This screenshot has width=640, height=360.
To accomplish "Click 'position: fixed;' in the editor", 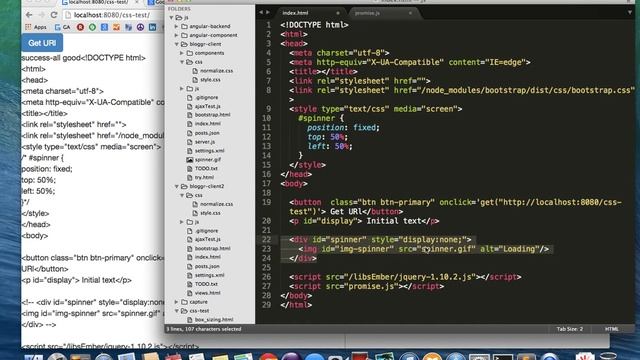I will click(343, 128).
